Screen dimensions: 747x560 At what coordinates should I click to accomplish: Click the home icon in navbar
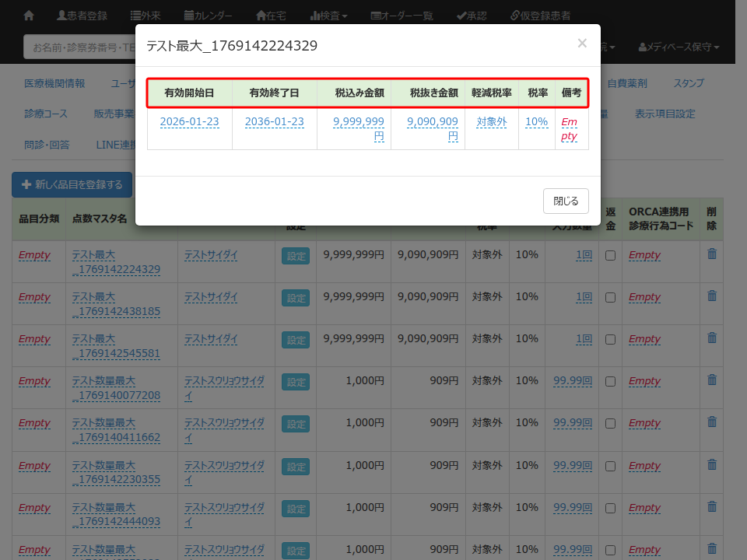click(x=29, y=16)
